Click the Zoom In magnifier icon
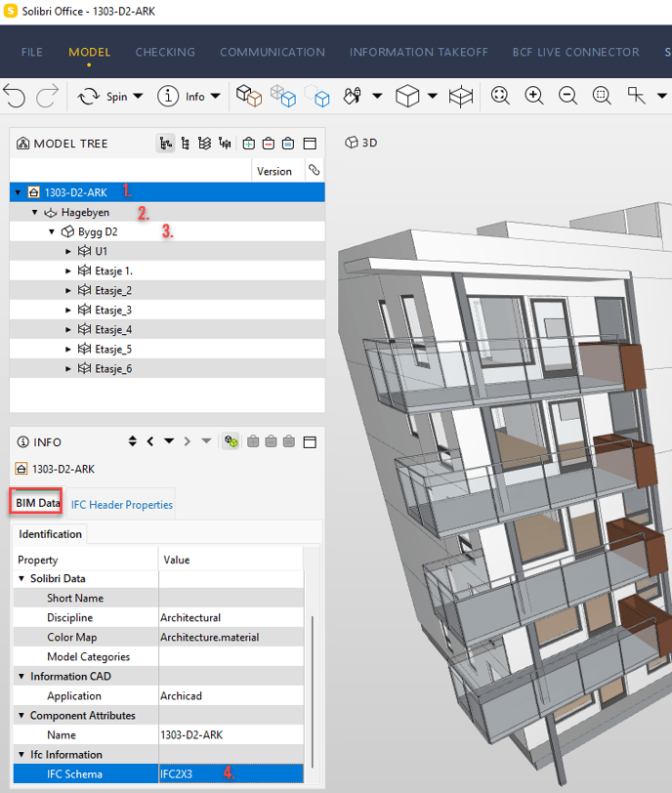Screen dimensions: 672x793 (534, 95)
